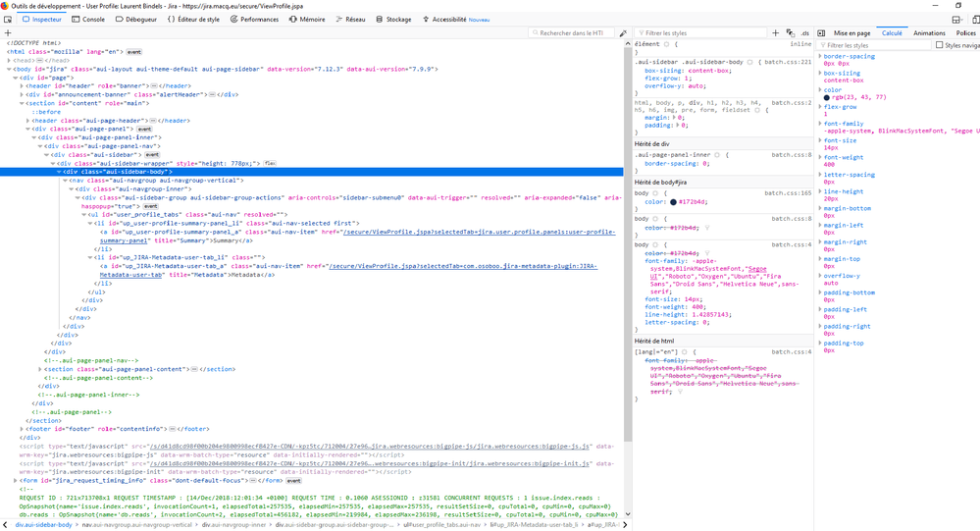
Task: Open the Mémoire tab
Action: click(307, 20)
